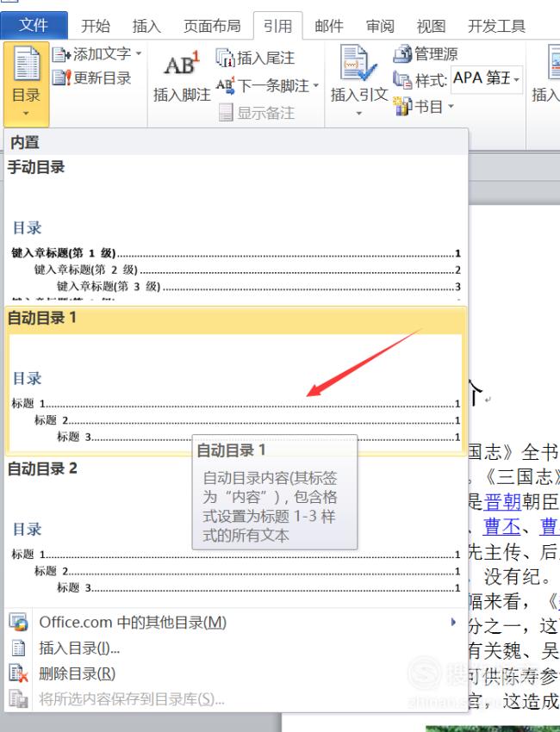This screenshot has width=560, height=732.
Task: Click the 下一条脚注 icon
Action: click(226, 85)
